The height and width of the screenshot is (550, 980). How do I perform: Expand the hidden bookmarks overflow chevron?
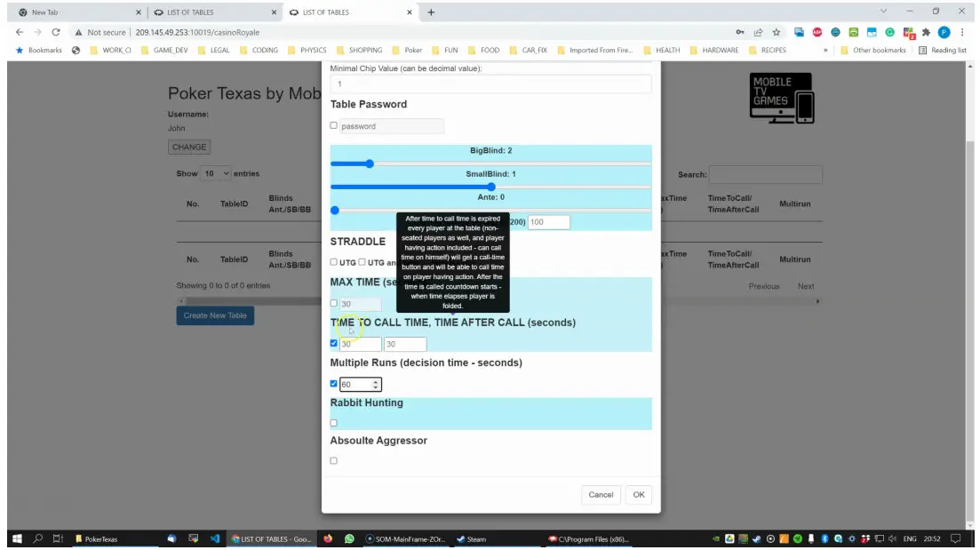click(825, 50)
